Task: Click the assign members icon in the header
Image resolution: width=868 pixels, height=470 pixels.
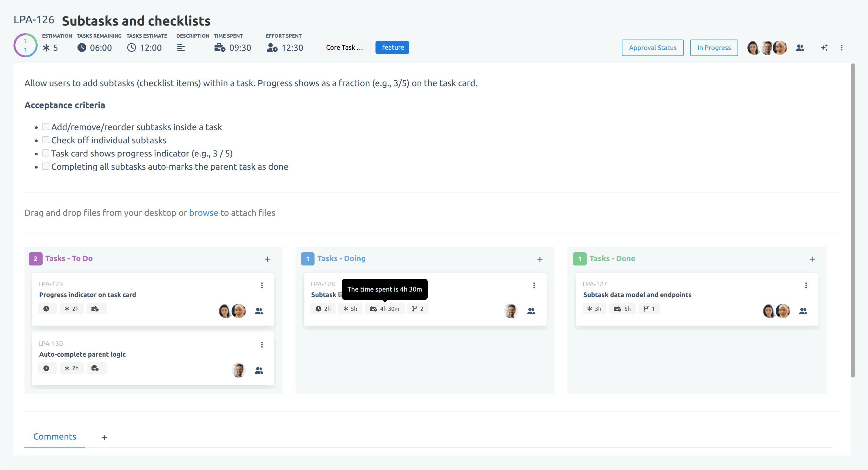Action: click(x=800, y=48)
